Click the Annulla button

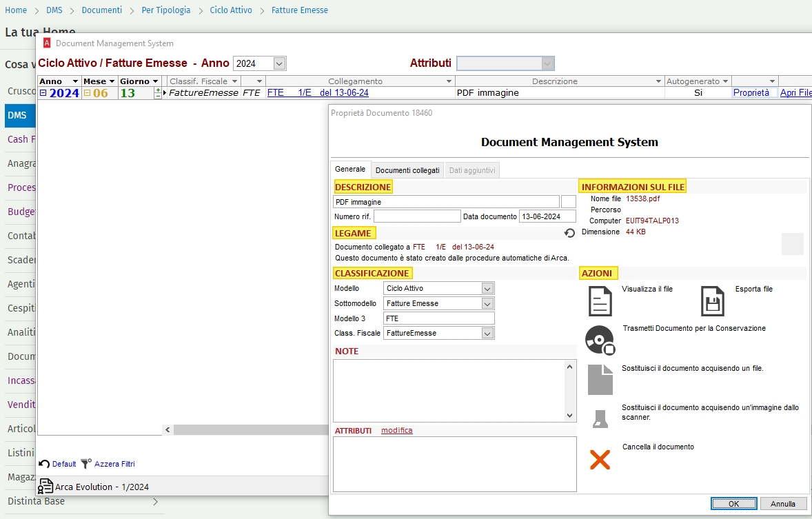coord(783,503)
